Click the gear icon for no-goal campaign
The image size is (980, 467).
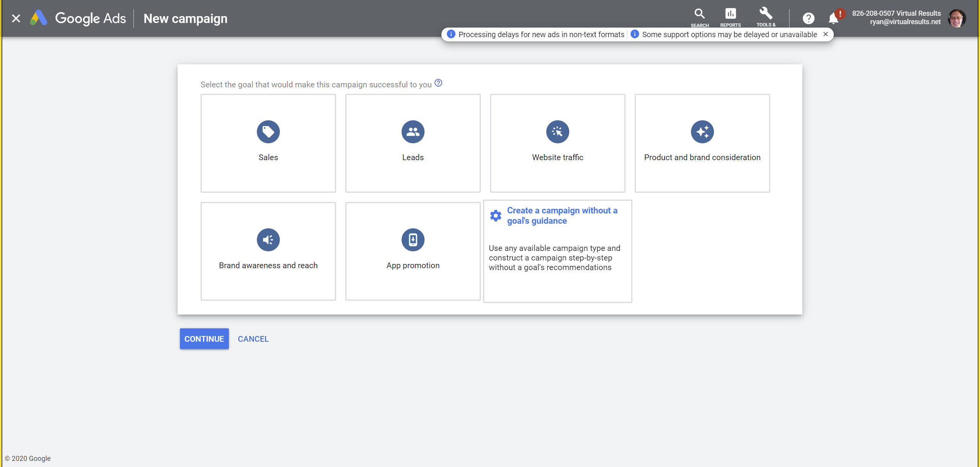[496, 216]
